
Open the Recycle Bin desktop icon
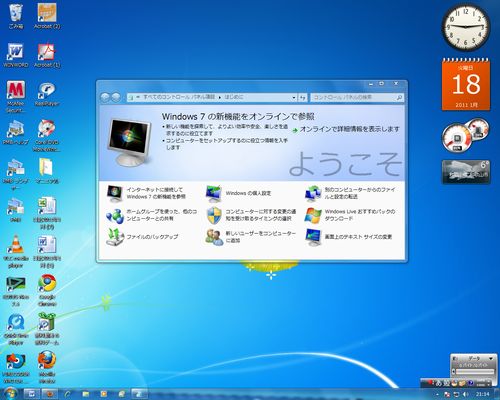point(16,17)
